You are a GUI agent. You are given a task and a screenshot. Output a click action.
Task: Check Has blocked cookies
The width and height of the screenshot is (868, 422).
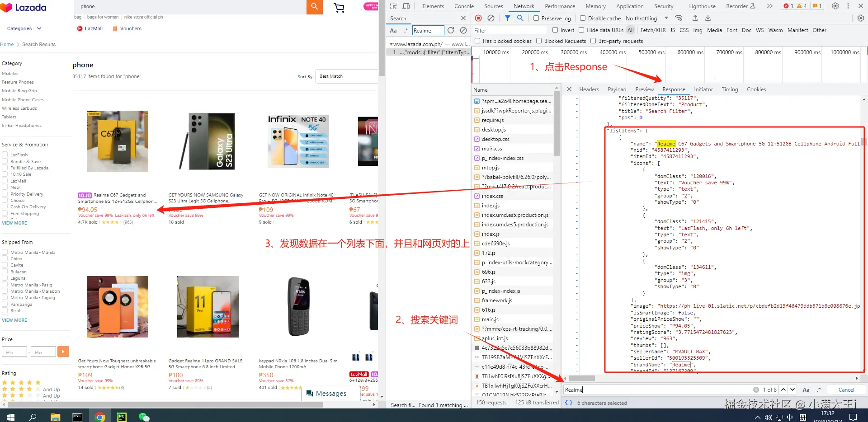[477, 41]
